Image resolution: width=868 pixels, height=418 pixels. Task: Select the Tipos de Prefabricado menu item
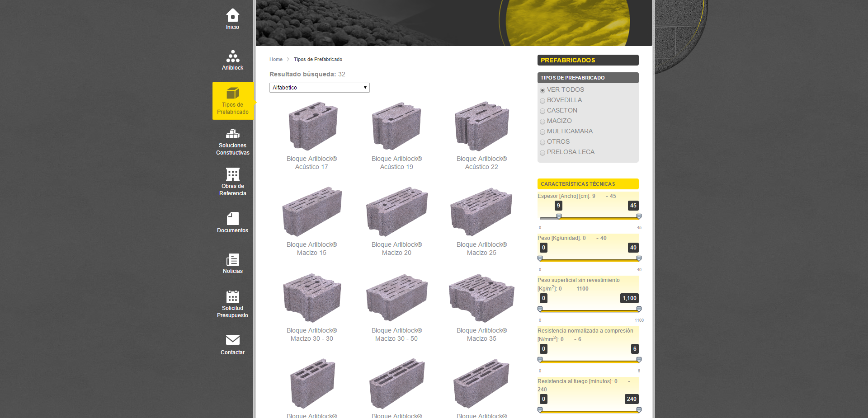(233, 101)
